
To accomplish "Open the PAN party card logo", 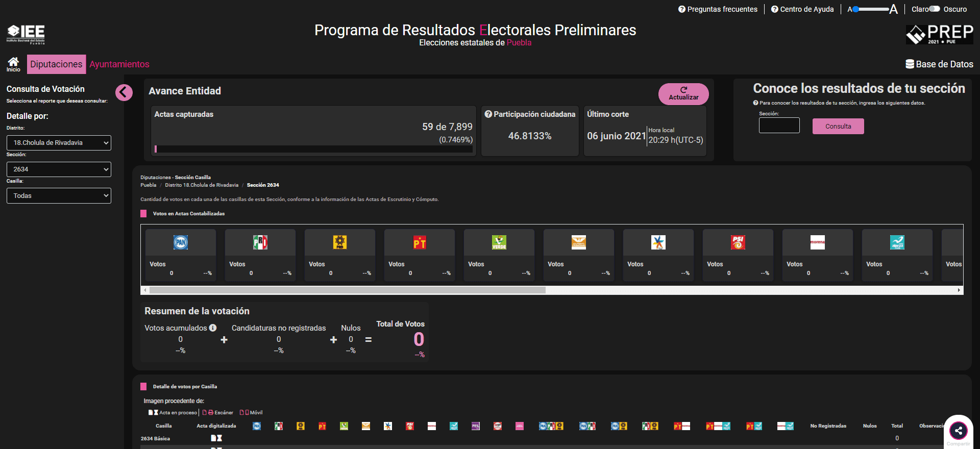I will click(x=181, y=242).
